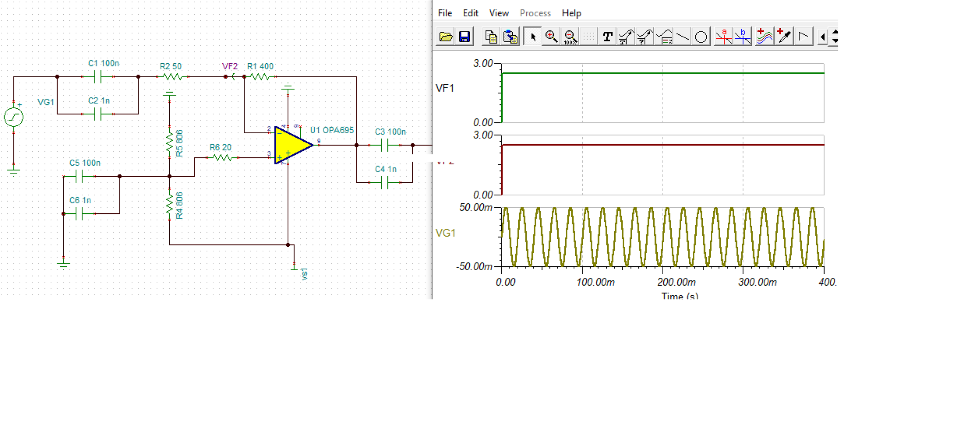The width and height of the screenshot is (980, 427).
Task: Select capacitor C2 1n
Action: click(98, 114)
